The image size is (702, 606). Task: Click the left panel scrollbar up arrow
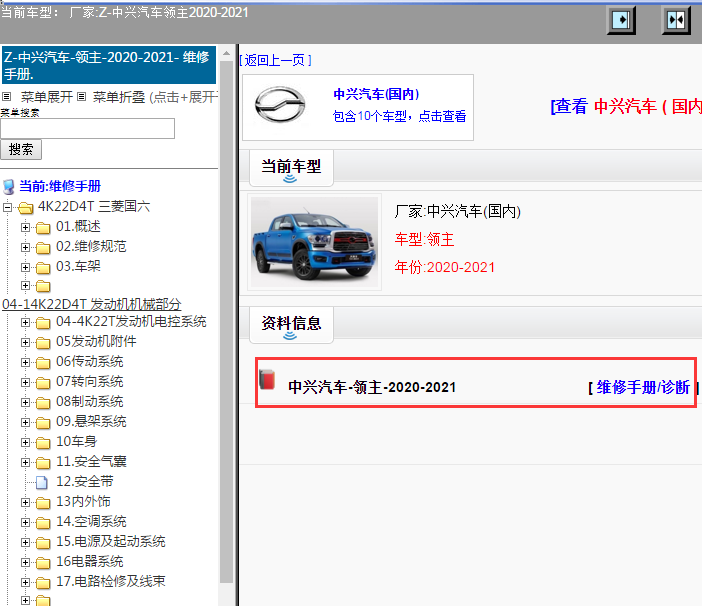227,54
